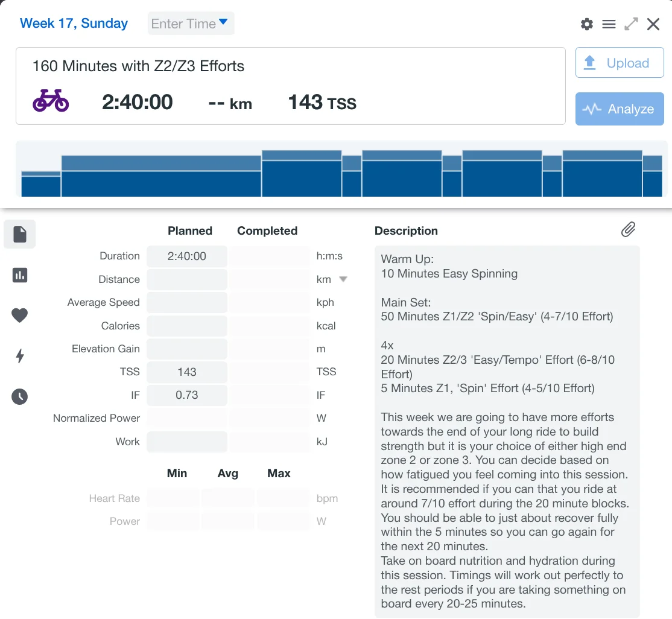The width and height of the screenshot is (672, 619).
Task: Click the planned Calories field
Action: (x=187, y=326)
